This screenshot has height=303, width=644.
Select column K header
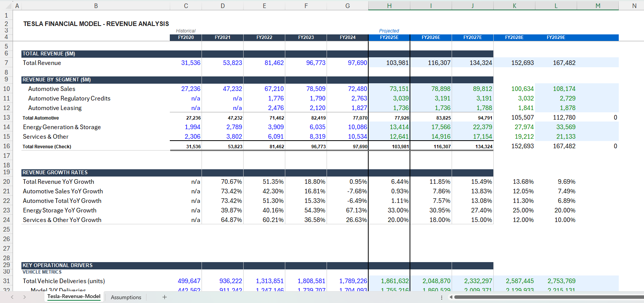click(x=514, y=6)
